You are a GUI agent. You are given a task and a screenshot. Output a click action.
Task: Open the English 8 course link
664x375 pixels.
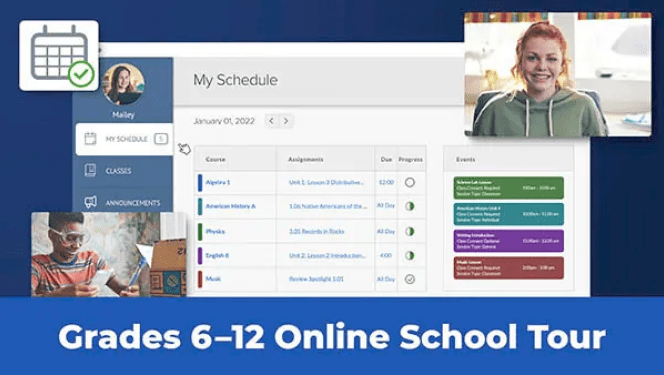(x=217, y=256)
